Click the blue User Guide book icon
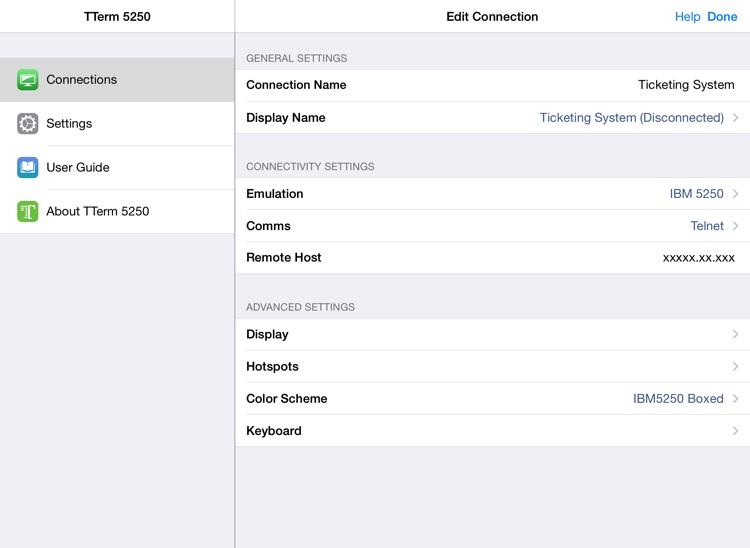Viewport: 750px width, 548px height. [28, 167]
